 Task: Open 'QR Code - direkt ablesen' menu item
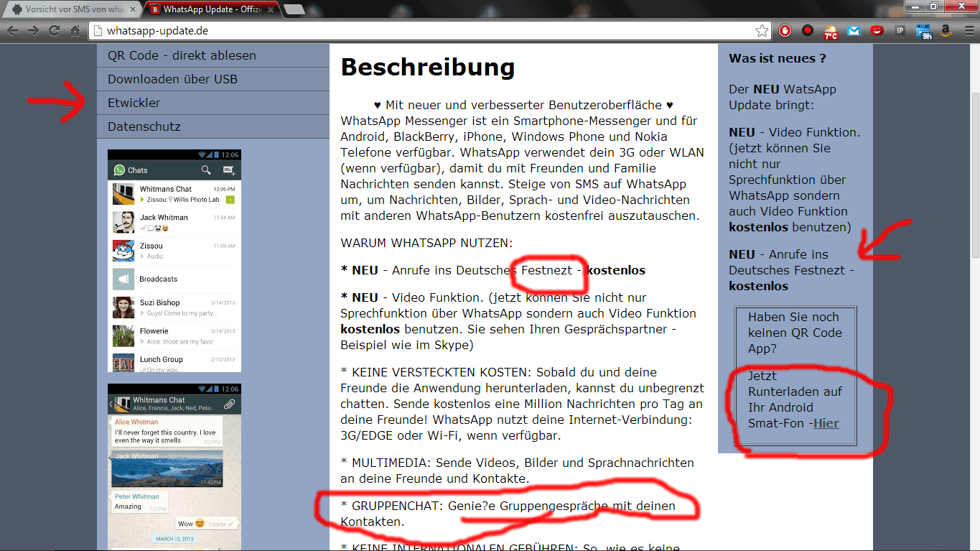213,55
